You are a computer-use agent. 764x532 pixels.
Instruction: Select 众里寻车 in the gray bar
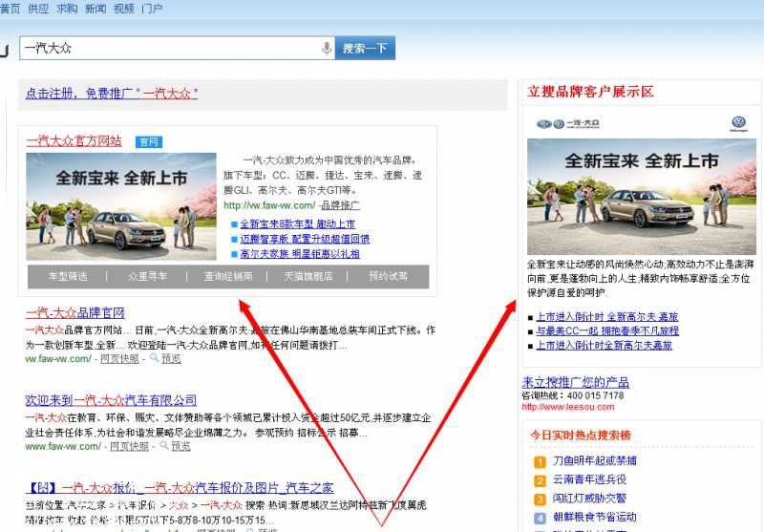(x=147, y=277)
